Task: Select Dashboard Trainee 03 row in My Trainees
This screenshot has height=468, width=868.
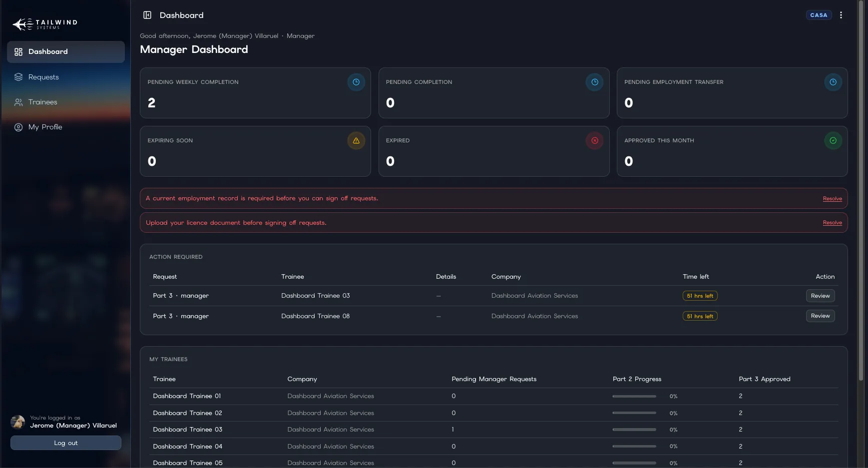Action: (494, 430)
